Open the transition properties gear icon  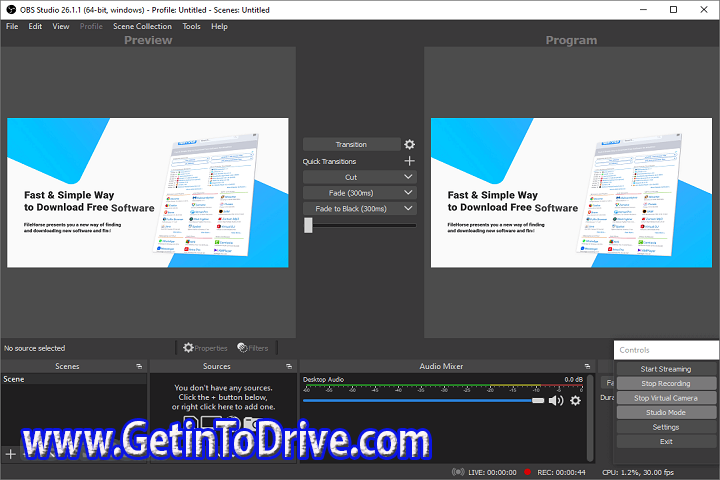pyautogui.click(x=409, y=145)
